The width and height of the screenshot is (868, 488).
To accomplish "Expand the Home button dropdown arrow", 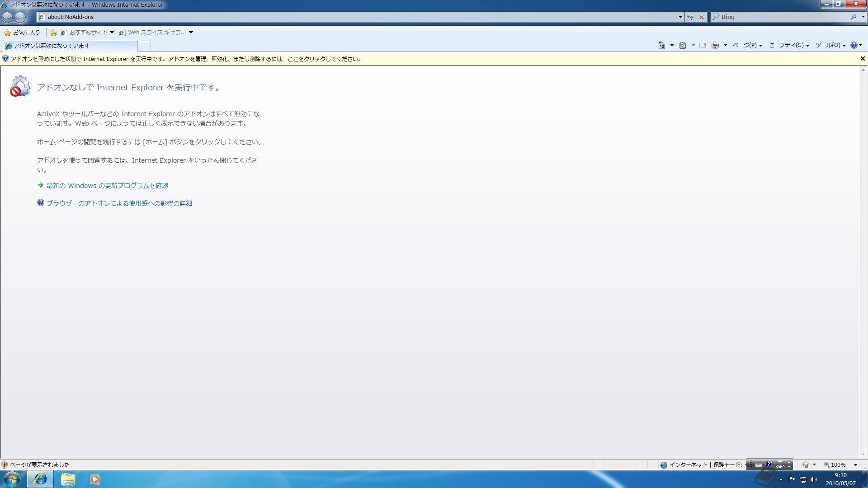I will pos(672,45).
